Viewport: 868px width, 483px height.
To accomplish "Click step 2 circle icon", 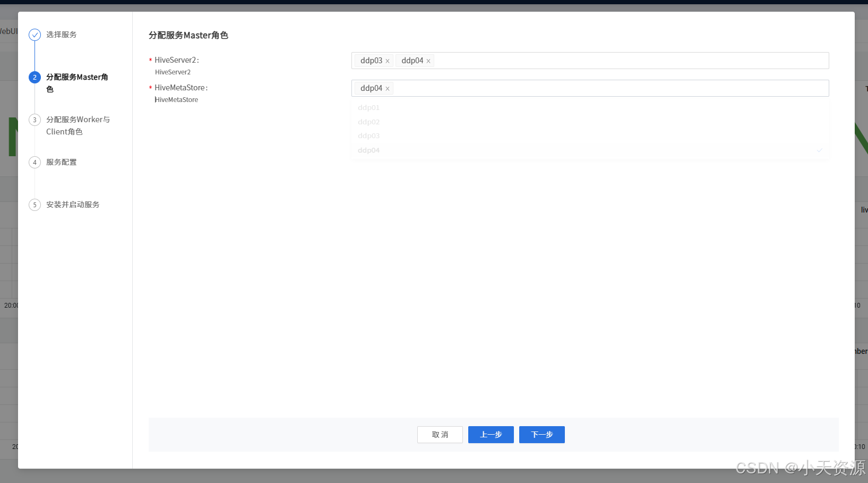I will pos(35,78).
